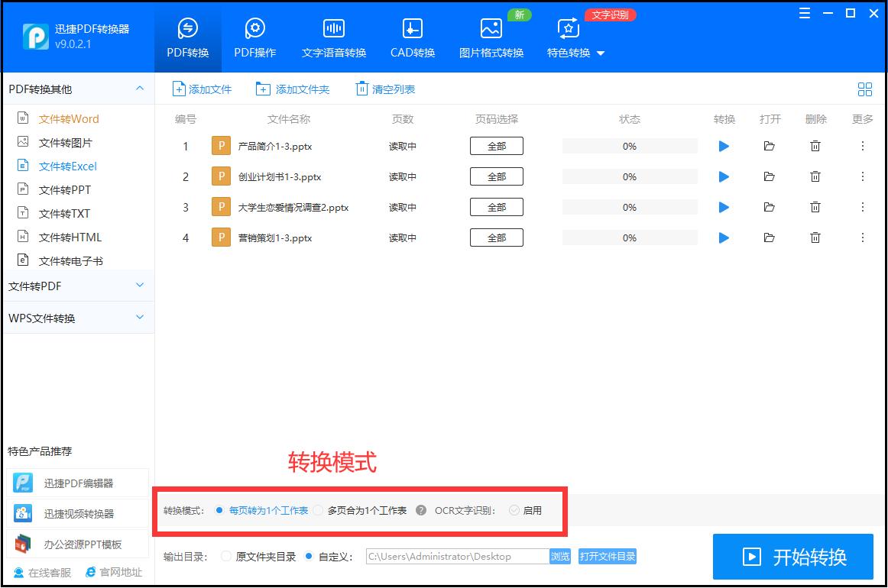Viewport: 888px width, 588px height.
Task: Open the hamburger menu in title bar
Action: (x=804, y=13)
